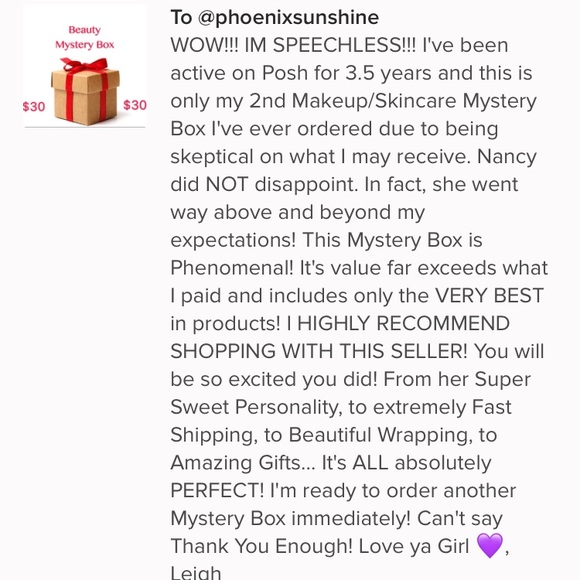Click the red ribbon bow on box
580x580 pixels.
coord(85,65)
